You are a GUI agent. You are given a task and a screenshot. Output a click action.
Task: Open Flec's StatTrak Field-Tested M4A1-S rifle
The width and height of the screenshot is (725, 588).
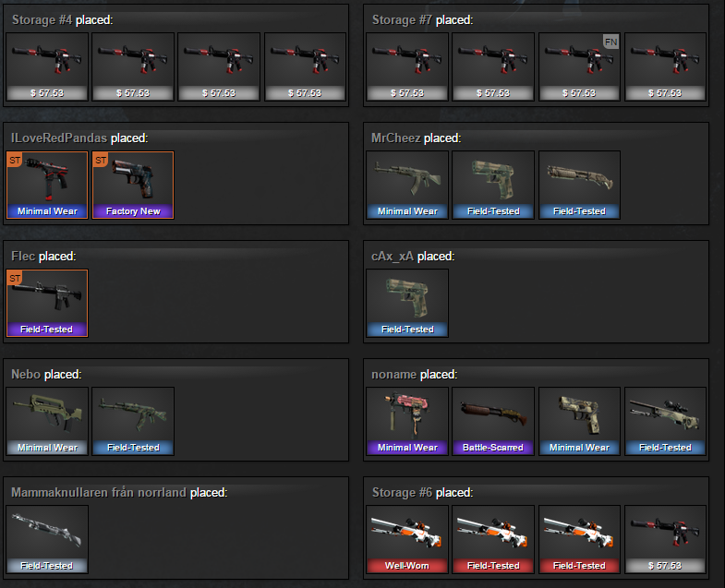click(47, 304)
